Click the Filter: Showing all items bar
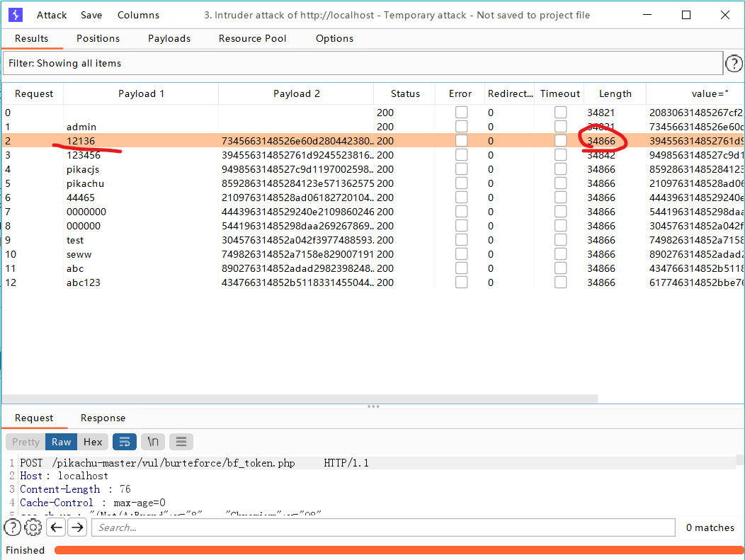The height and width of the screenshot is (560, 745). [363, 63]
